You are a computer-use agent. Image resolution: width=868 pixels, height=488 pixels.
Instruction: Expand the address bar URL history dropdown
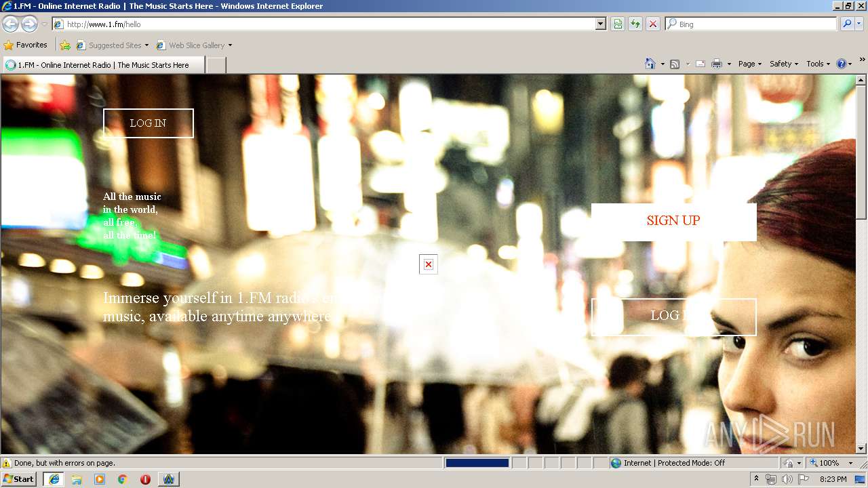[x=601, y=24]
